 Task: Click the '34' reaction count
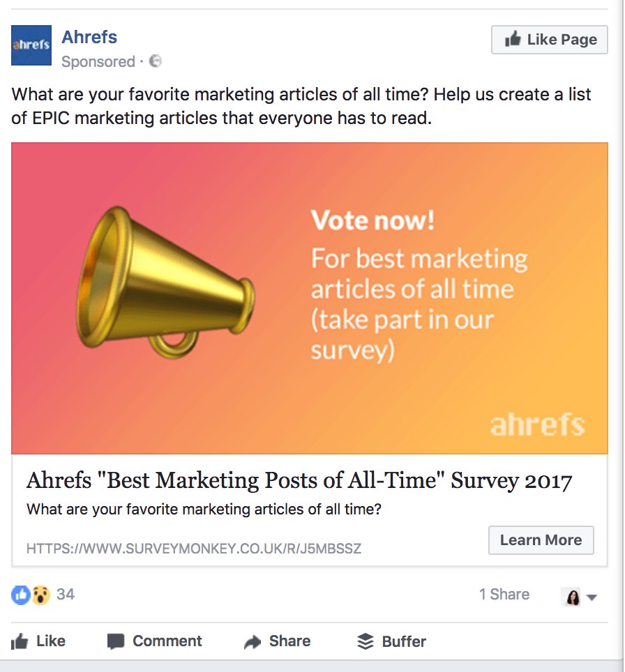(65, 594)
